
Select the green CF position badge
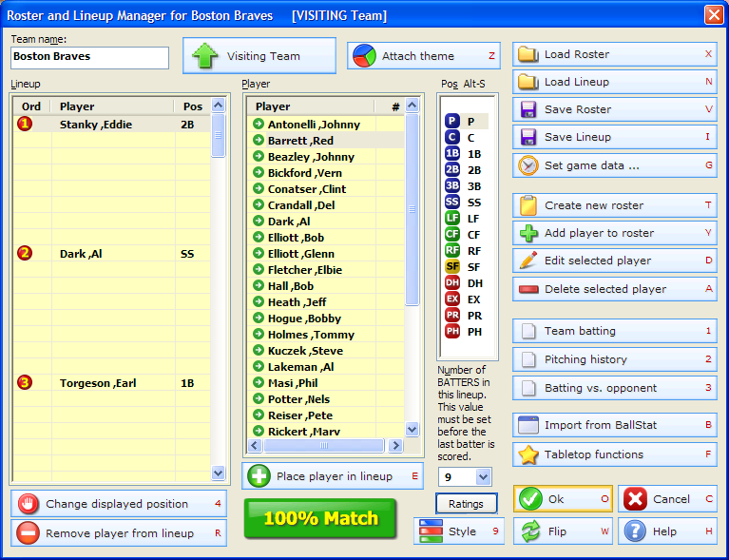tap(451, 235)
